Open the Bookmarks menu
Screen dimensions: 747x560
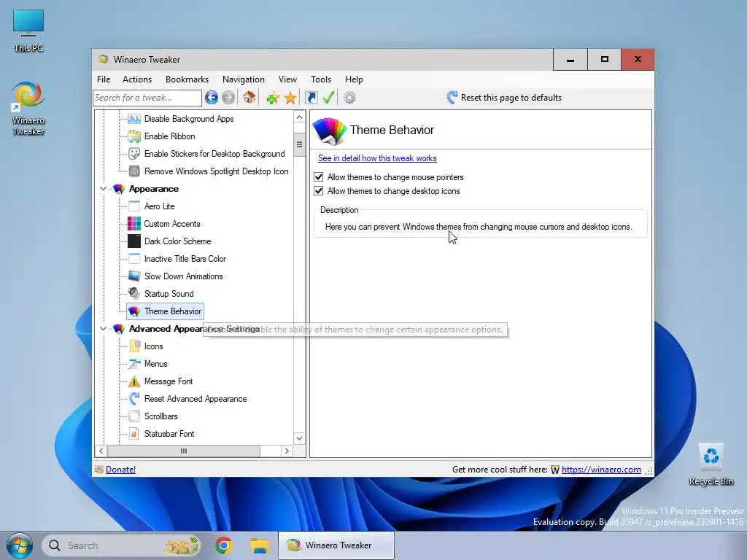pyautogui.click(x=187, y=79)
